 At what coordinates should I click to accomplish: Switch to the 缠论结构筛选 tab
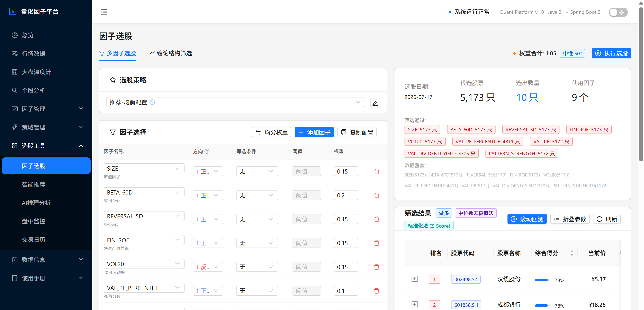170,53
